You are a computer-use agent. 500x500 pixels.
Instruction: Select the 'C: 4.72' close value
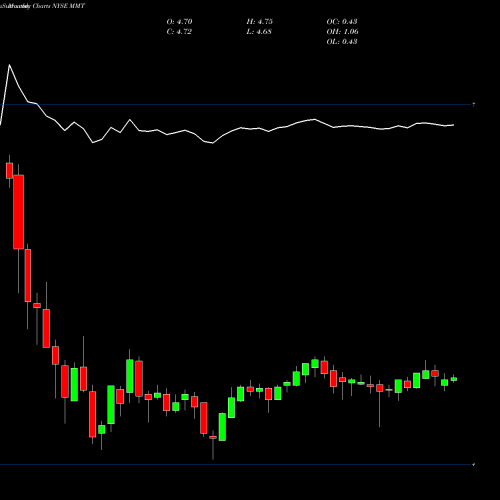(179, 32)
